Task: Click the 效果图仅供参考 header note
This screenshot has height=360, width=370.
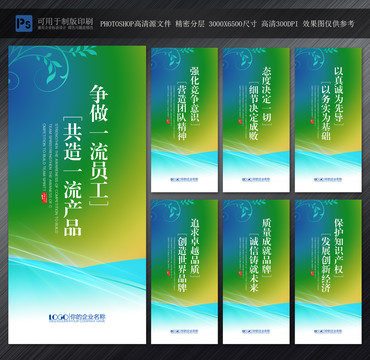Action: click(x=328, y=24)
